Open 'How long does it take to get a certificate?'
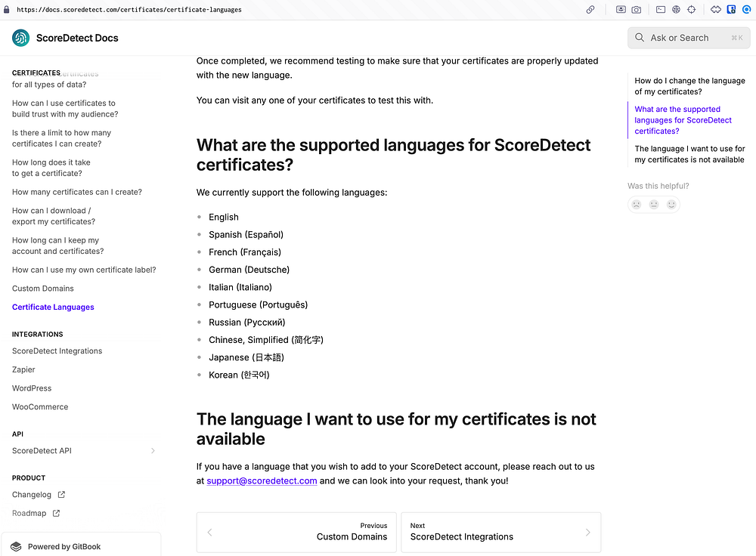 pos(51,168)
